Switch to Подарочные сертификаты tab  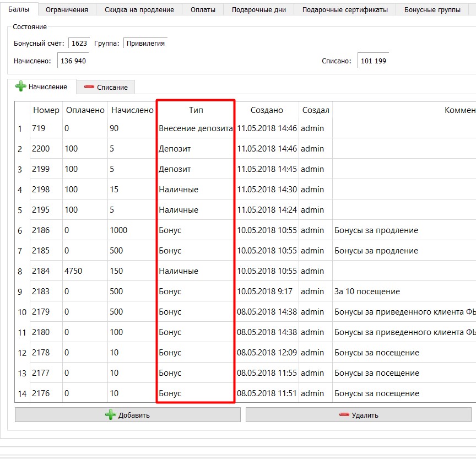(x=345, y=10)
